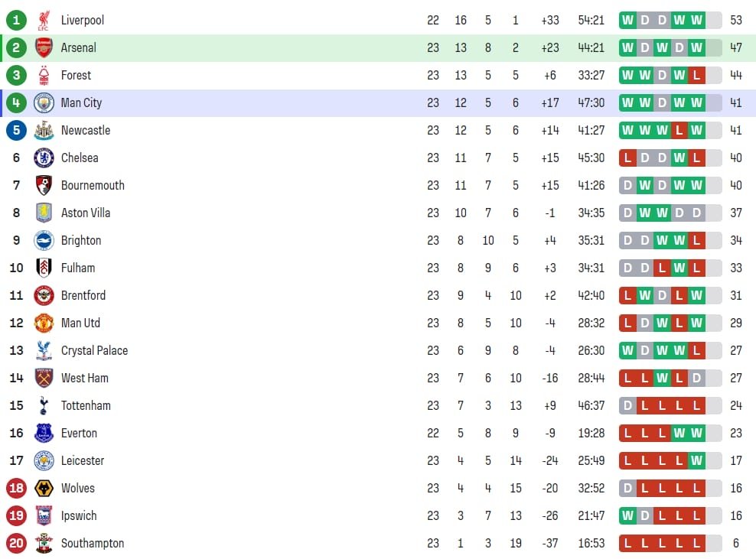Open the Bournemouth team page
Screen dimensions: 756x559
(93, 185)
